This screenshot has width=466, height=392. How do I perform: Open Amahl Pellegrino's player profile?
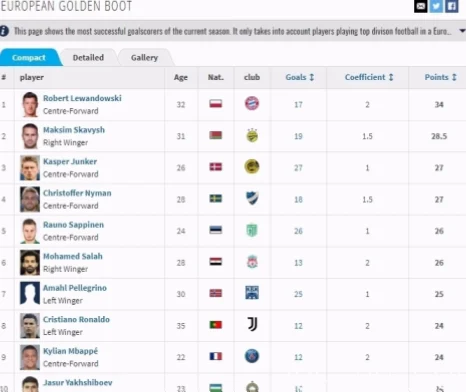(75, 288)
